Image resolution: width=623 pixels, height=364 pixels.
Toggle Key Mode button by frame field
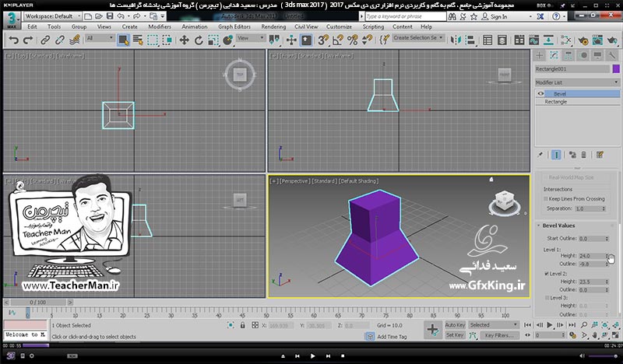(x=528, y=335)
